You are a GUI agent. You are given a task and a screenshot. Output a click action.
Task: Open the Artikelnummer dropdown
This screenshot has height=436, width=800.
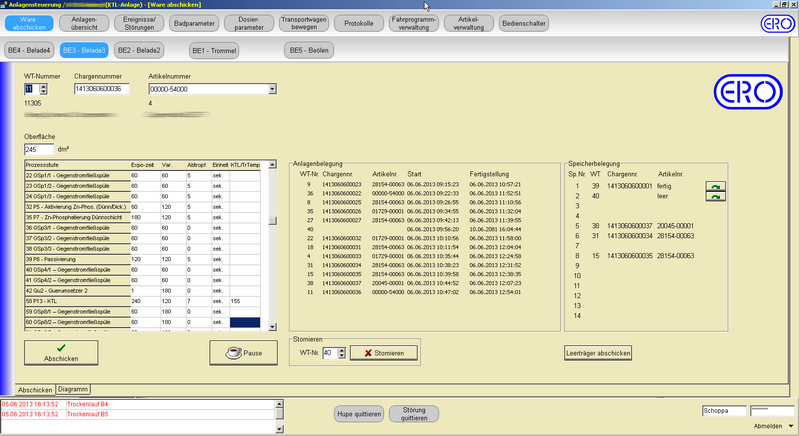[x=272, y=89]
